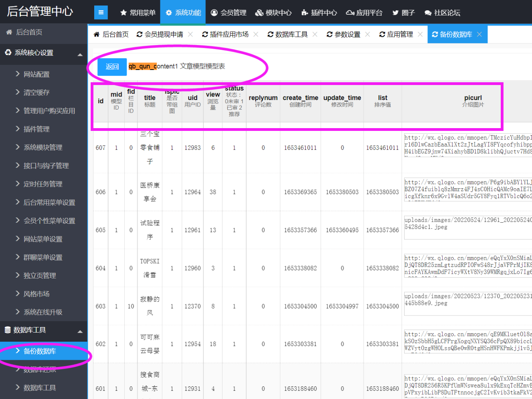Screen dimensions: 532x399
Task: Close the 参数设置 tab
Action: pyautogui.click(x=367, y=34)
